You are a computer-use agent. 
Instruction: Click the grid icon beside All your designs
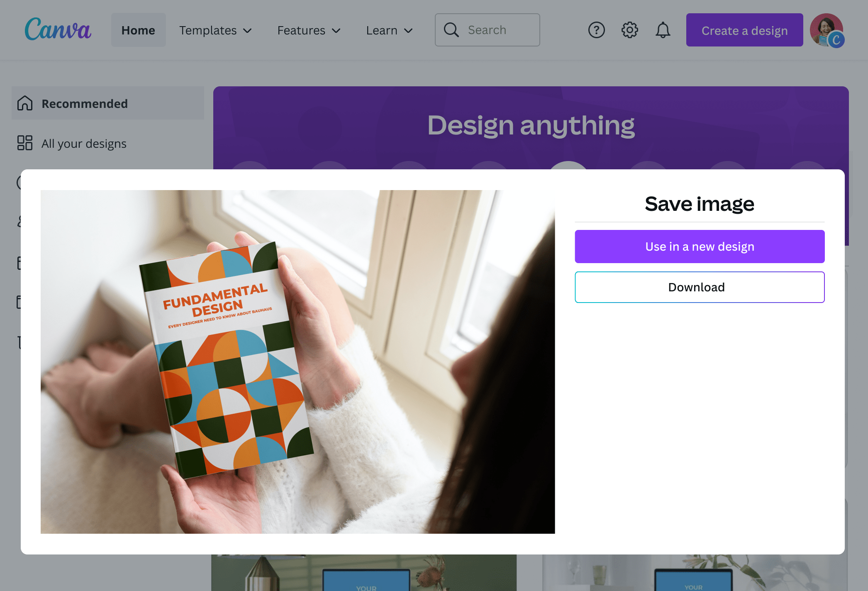pos(24,143)
